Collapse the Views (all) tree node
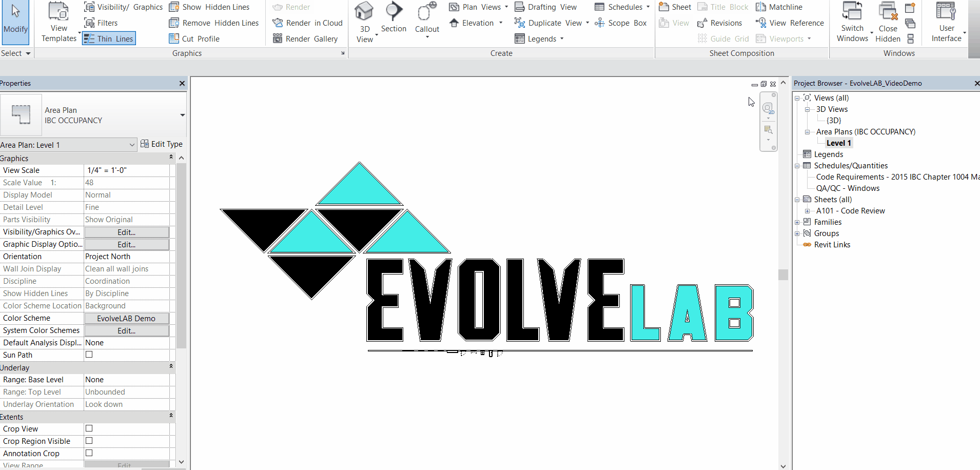The height and width of the screenshot is (470, 980). 797,98
